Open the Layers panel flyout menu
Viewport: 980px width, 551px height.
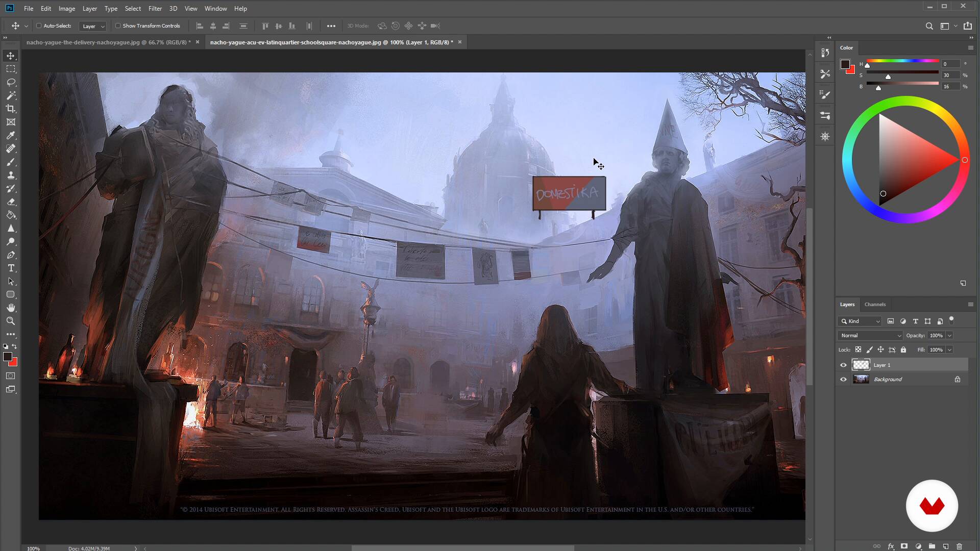[970, 304]
